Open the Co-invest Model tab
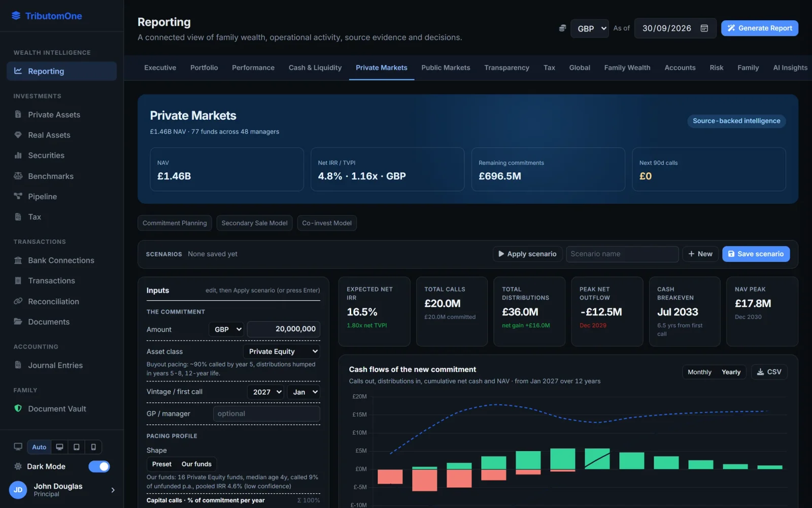 point(327,223)
